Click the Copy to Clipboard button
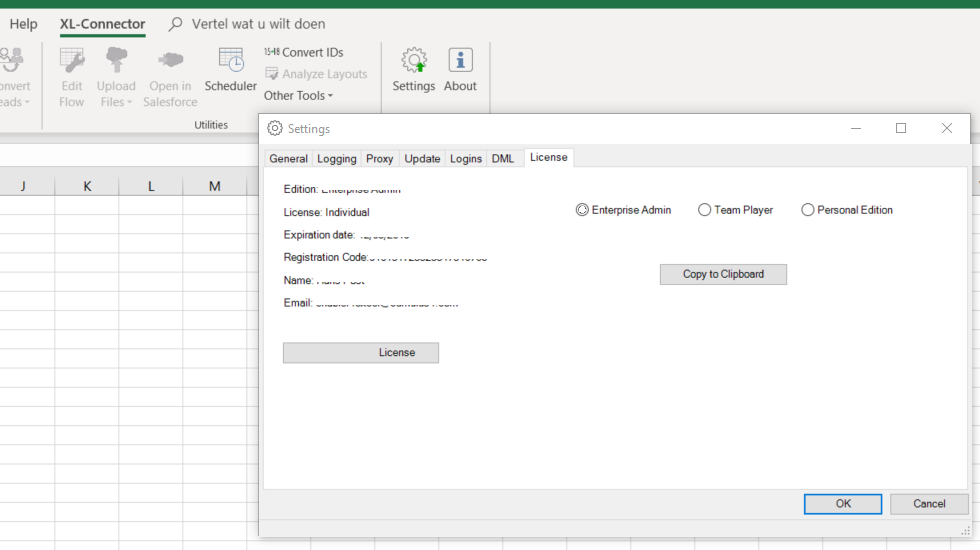The width and height of the screenshot is (980, 550). point(723,274)
